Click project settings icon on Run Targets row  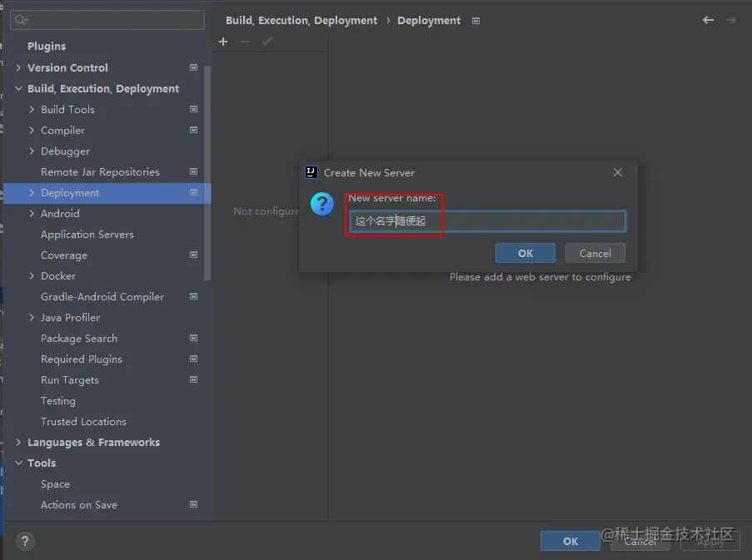point(194,379)
